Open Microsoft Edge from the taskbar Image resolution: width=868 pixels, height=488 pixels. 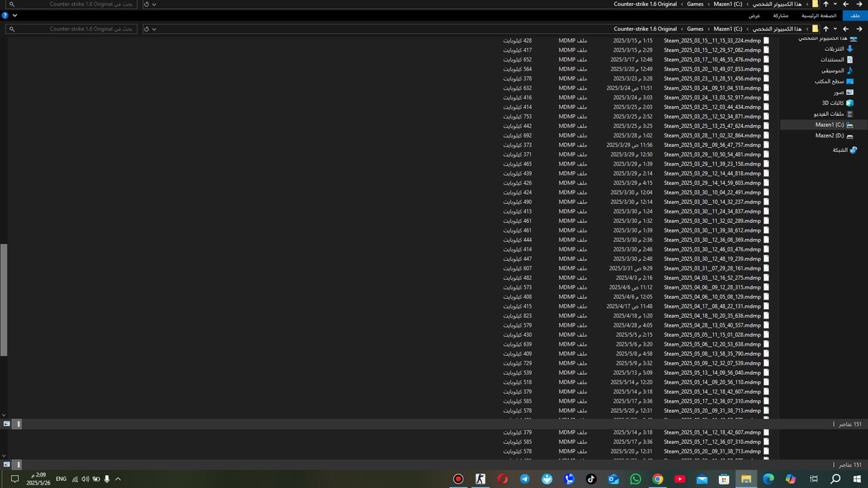(x=768, y=479)
